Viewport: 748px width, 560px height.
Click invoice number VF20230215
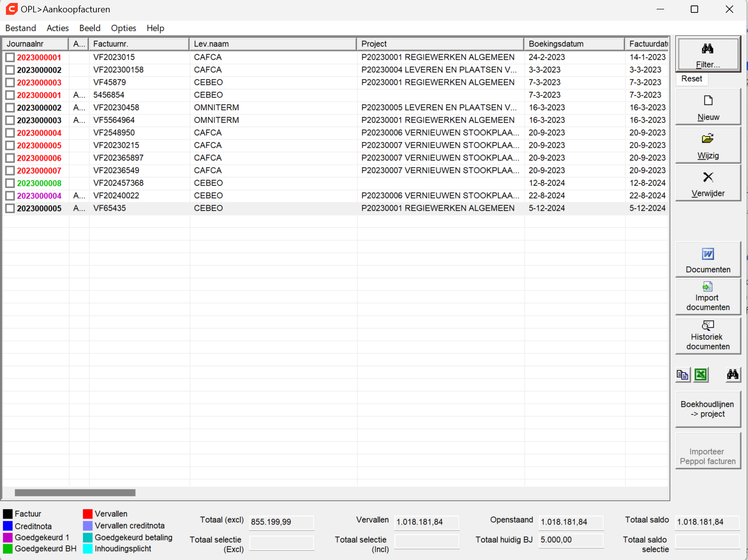(x=116, y=146)
